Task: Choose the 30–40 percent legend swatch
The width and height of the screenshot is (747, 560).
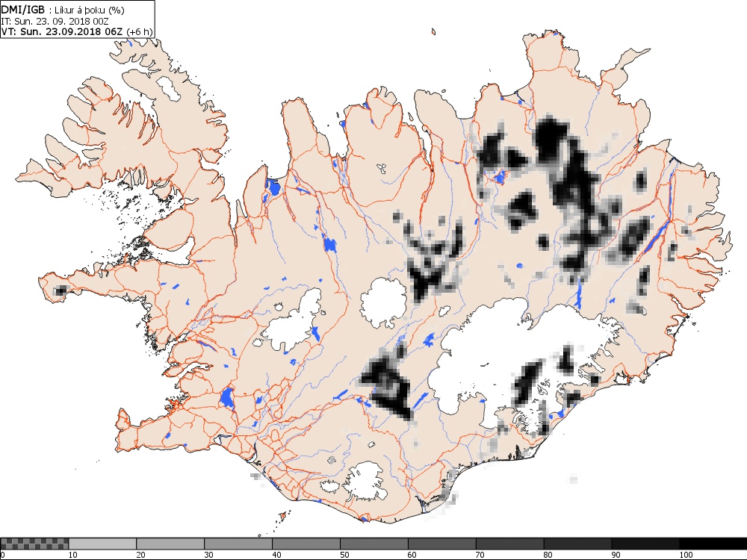Action: coord(238,544)
